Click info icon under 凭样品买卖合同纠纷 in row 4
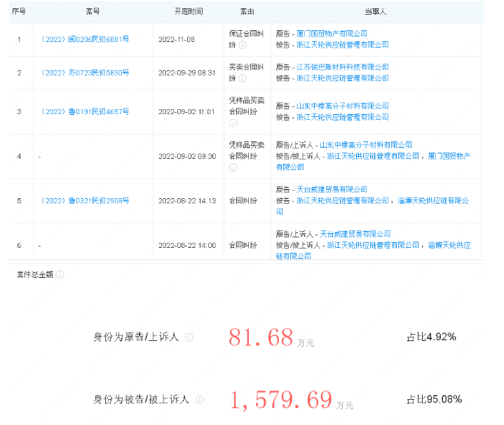This screenshot has height=425, width=504. click(x=233, y=167)
